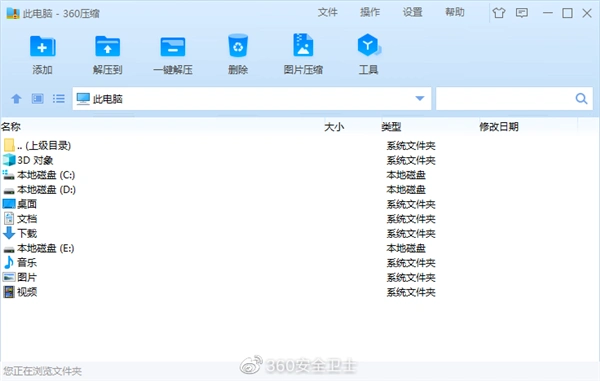Select the '桌面' entry text
Screen dimensions: 600x381
[27, 204]
